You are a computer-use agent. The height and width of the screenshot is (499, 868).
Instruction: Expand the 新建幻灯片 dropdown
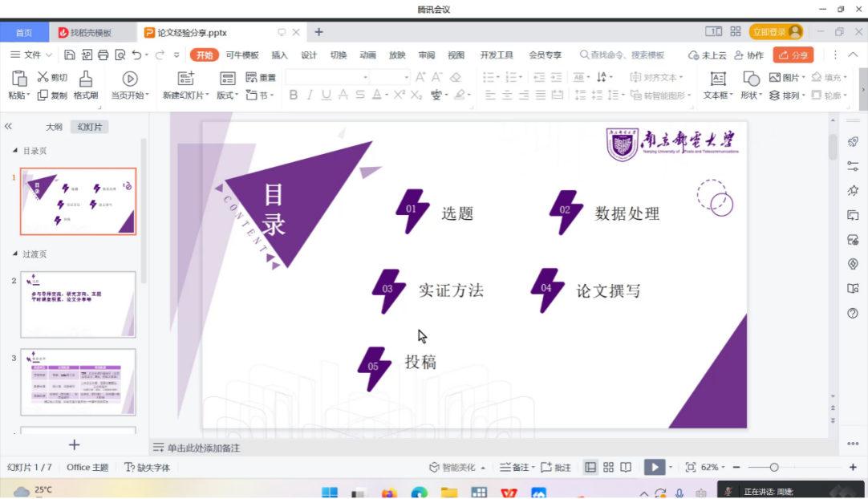point(207,95)
